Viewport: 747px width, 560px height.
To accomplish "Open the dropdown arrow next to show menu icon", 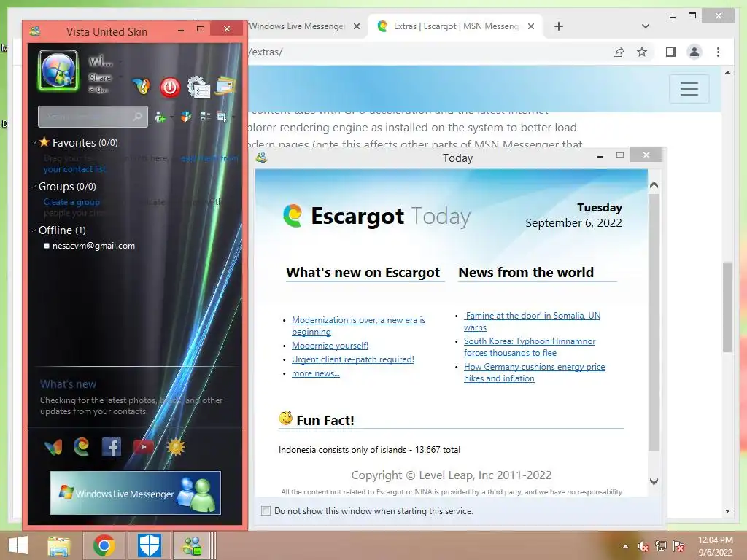I will (x=233, y=117).
